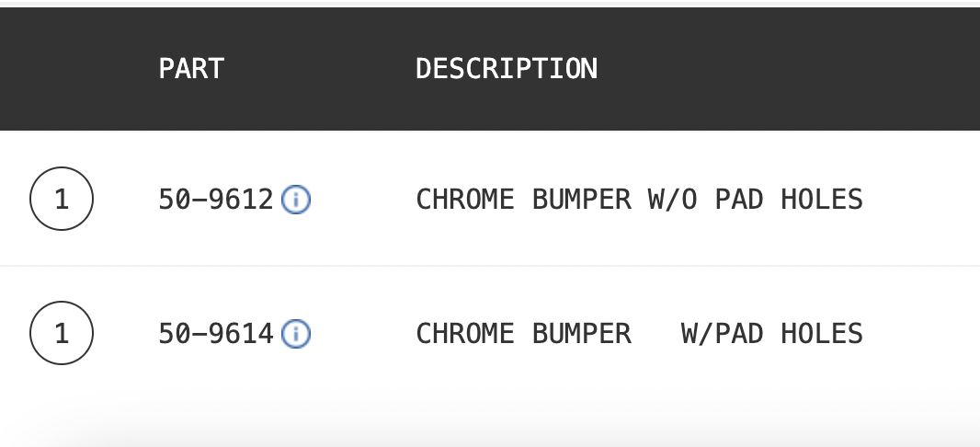Open the info icon beside part 50-9614
Image resolution: width=980 pixels, height=447 pixels.
[x=296, y=334]
